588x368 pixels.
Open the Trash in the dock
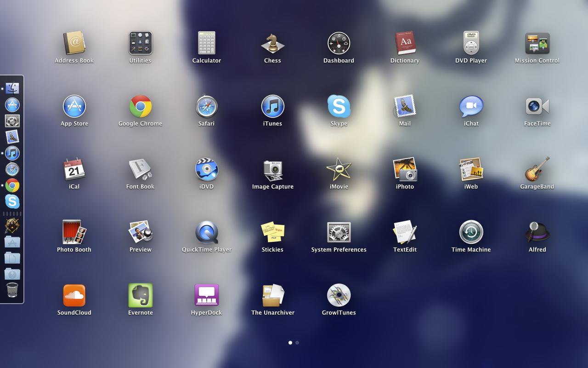(12, 290)
